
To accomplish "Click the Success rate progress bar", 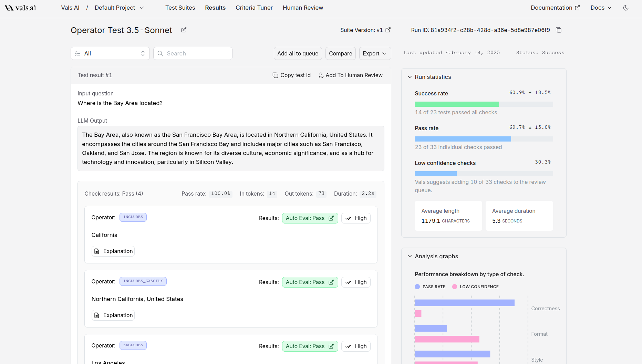I will pyautogui.click(x=484, y=104).
